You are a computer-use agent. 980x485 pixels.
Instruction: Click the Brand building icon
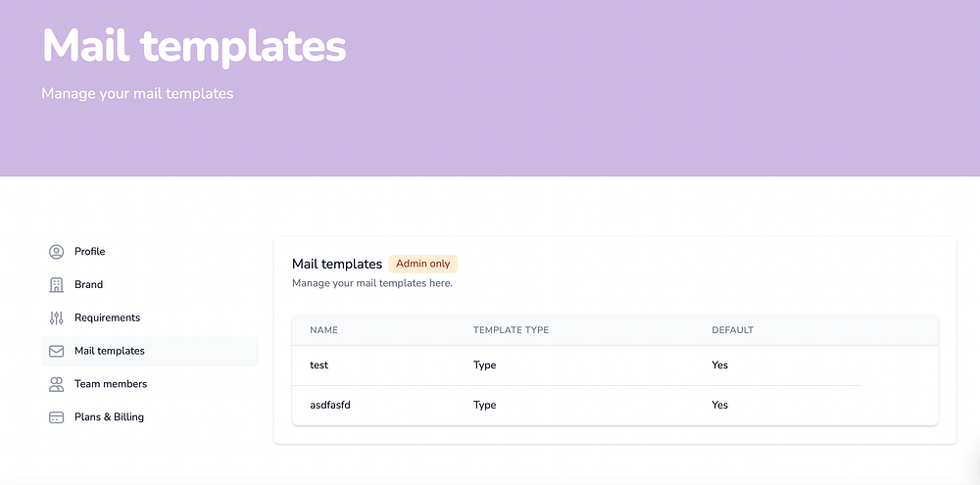56,285
